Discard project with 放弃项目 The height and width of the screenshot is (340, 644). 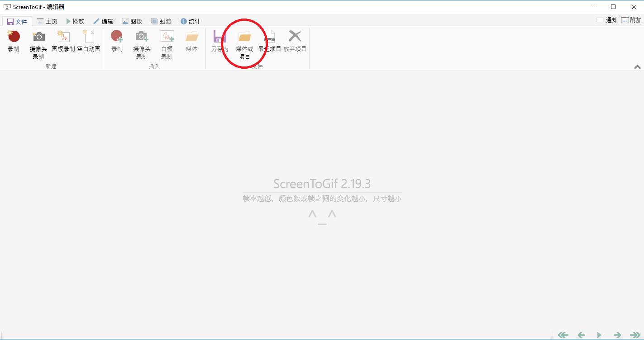[x=295, y=41]
